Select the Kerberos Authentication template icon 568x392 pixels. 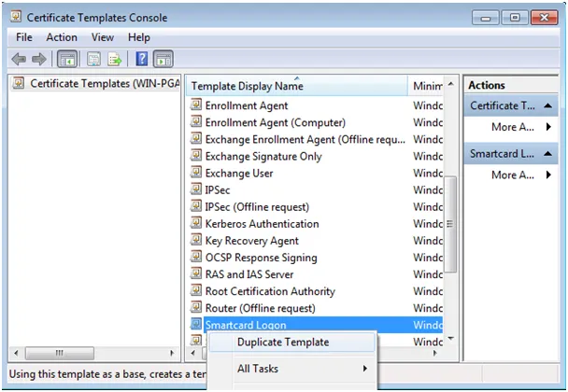(196, 222)
